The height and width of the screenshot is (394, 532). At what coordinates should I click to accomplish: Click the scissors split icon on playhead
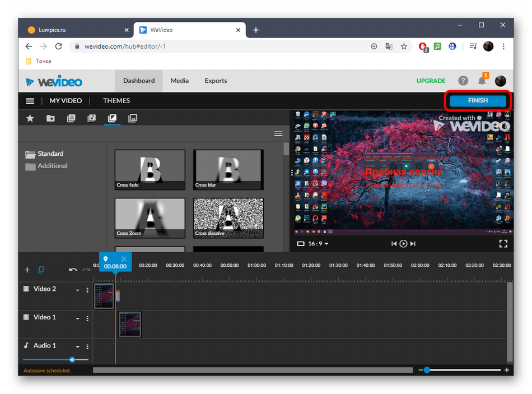[x=124, y=259]
